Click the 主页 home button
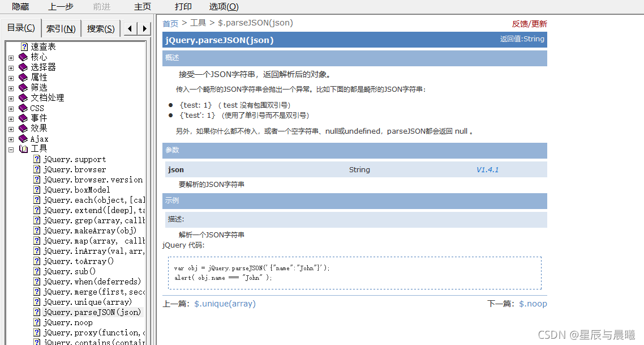644x345 pixels. pos(143,7)
